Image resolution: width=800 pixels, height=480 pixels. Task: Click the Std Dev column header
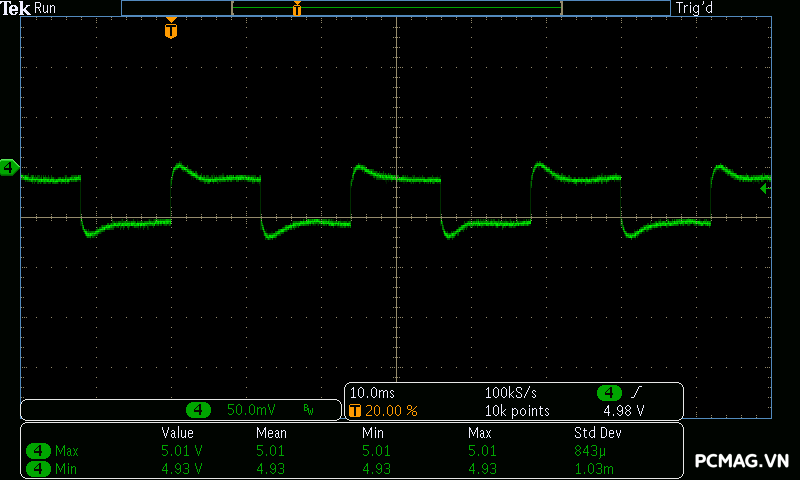pos(597,433)
